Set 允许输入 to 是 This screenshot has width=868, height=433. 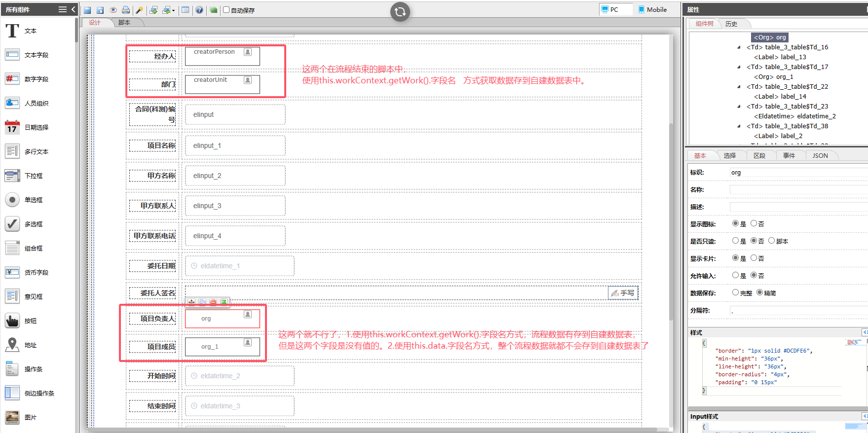[x=735, y=275]
